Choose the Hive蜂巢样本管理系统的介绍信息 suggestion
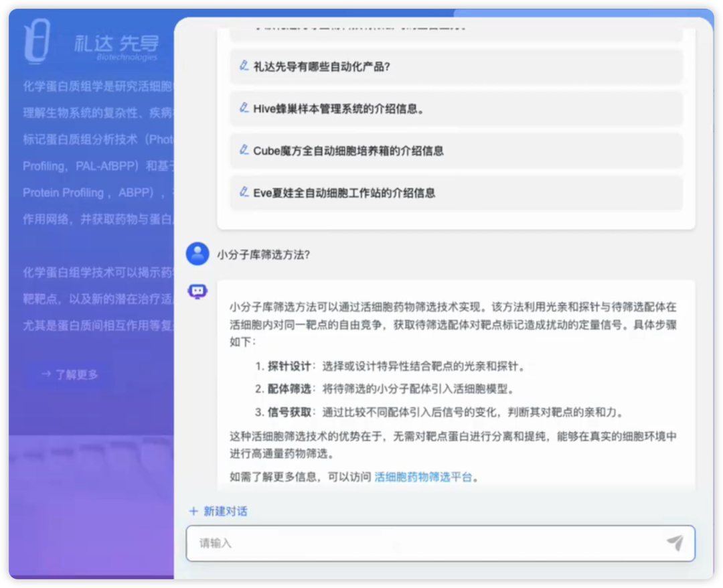This screenshot has width=723, height=588. 338,108
